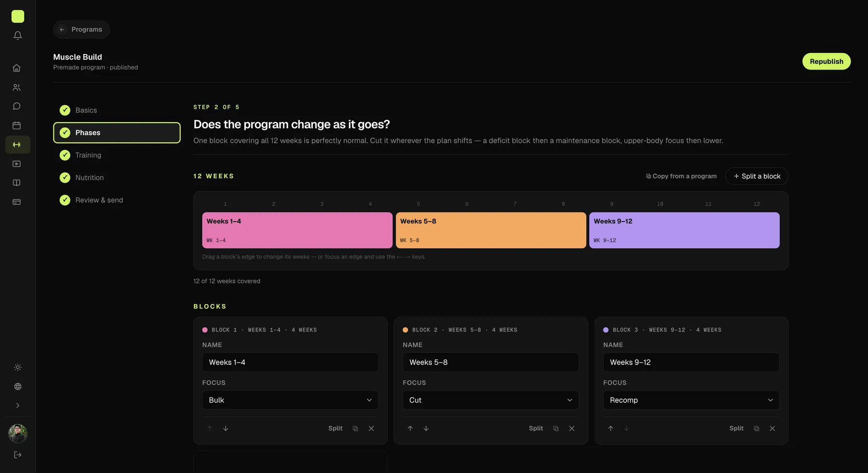This screenshot has height=473, width=868.
Task: Move Block 1 down arrow
Action: point(226,429)
